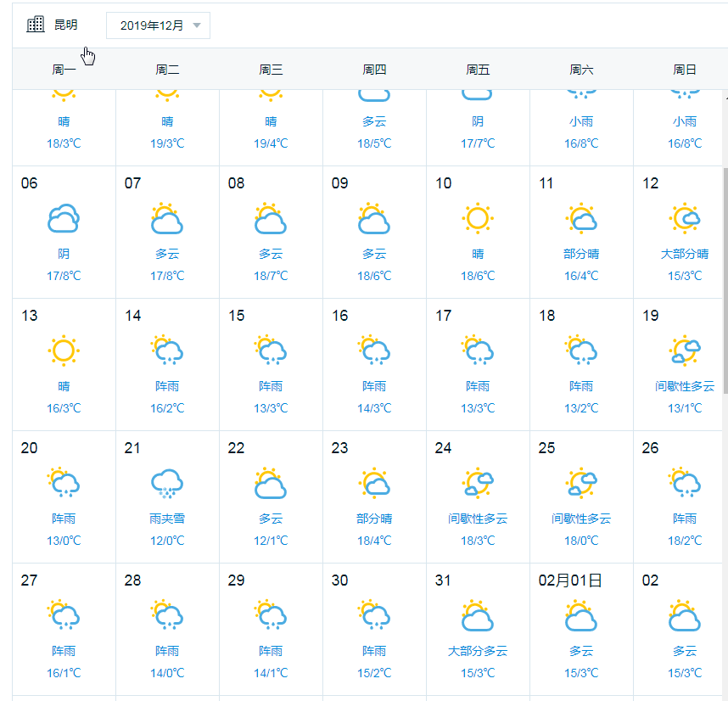Select the city name 昆明
The width and height of the screenshot is (728, 701).
pyautogui.click(x=66, y=25)
